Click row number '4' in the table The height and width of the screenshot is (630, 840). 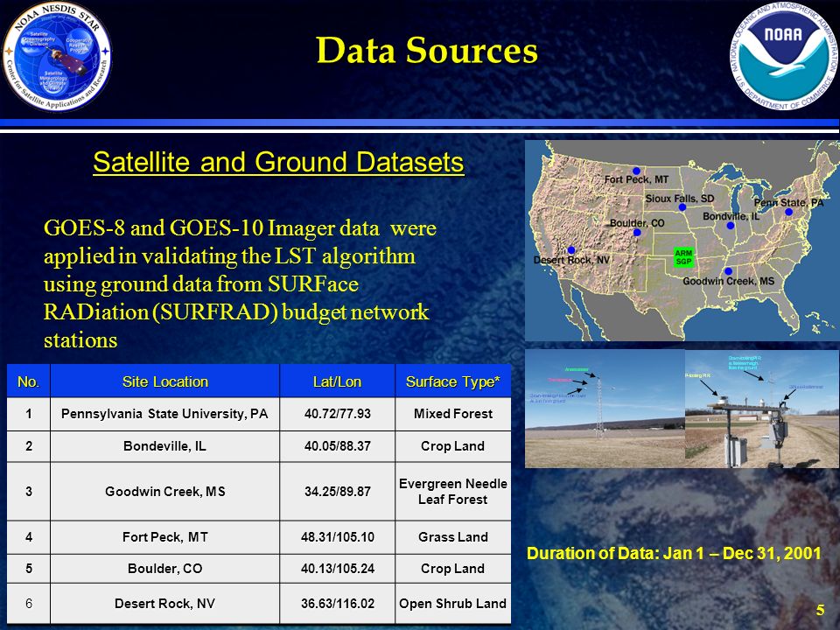tap(28, 536)
